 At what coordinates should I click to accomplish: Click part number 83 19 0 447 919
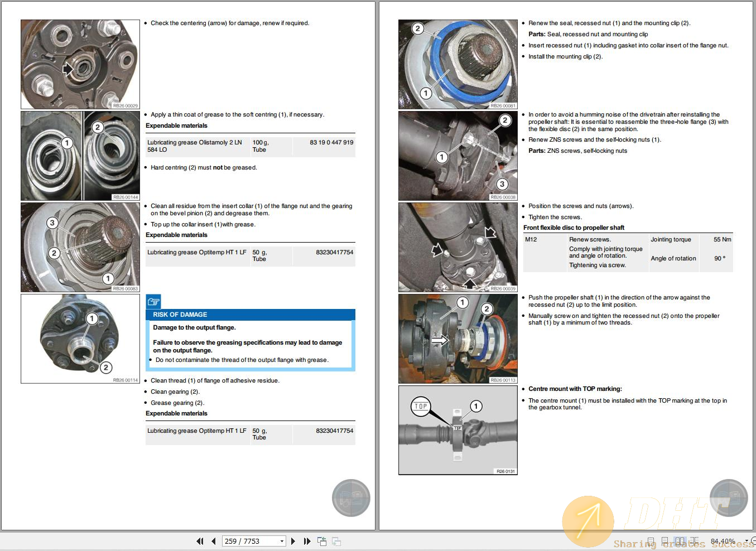331,142
